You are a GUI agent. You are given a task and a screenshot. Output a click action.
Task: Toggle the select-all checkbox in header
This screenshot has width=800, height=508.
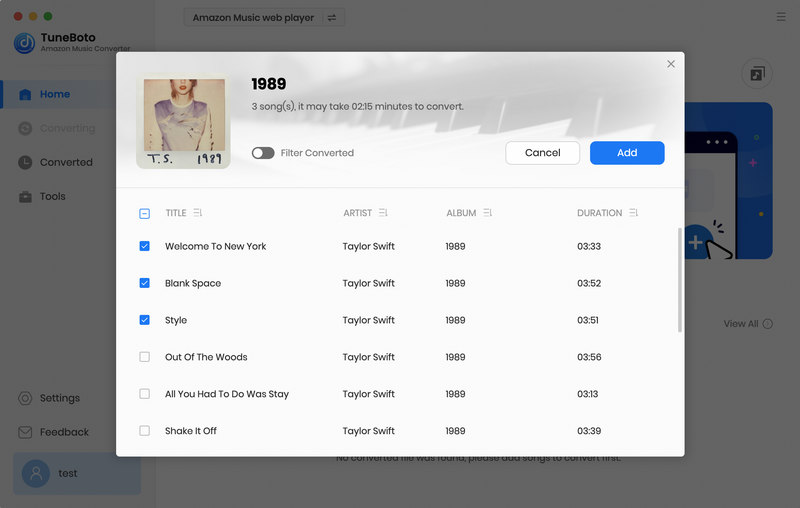144,213
